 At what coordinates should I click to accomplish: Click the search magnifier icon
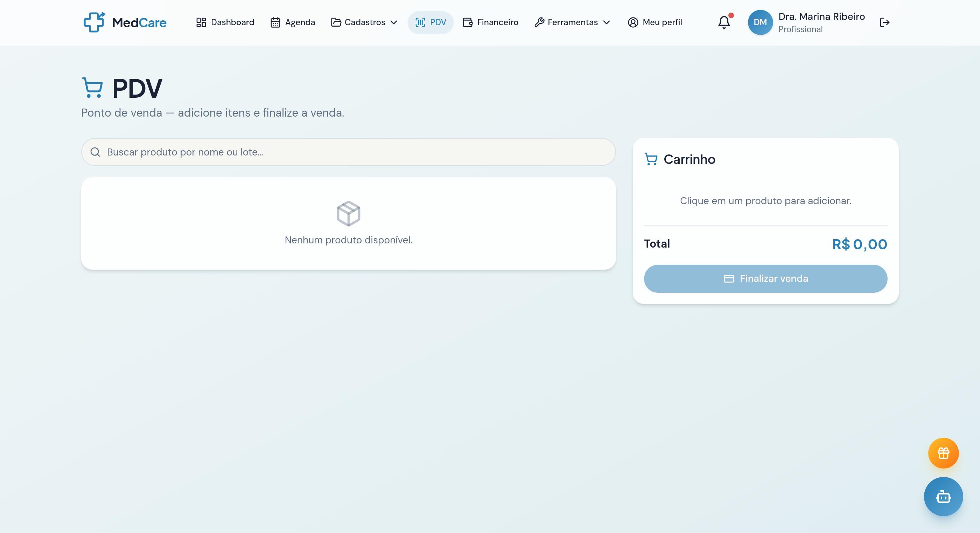[95, 152]
